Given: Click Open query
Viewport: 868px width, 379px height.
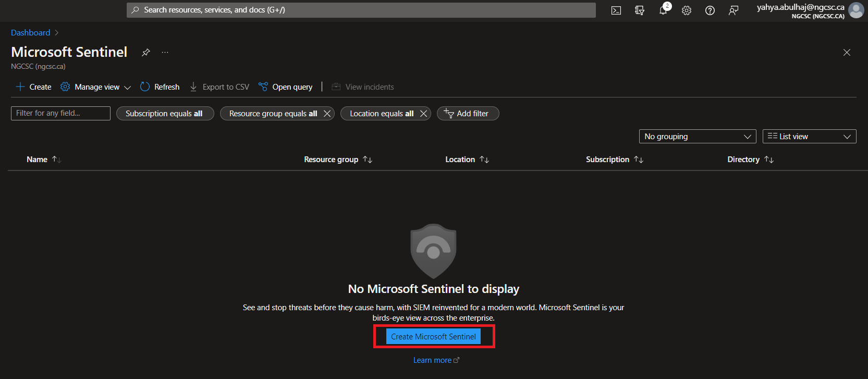Looking at the screenshot, I should point(286,87).
